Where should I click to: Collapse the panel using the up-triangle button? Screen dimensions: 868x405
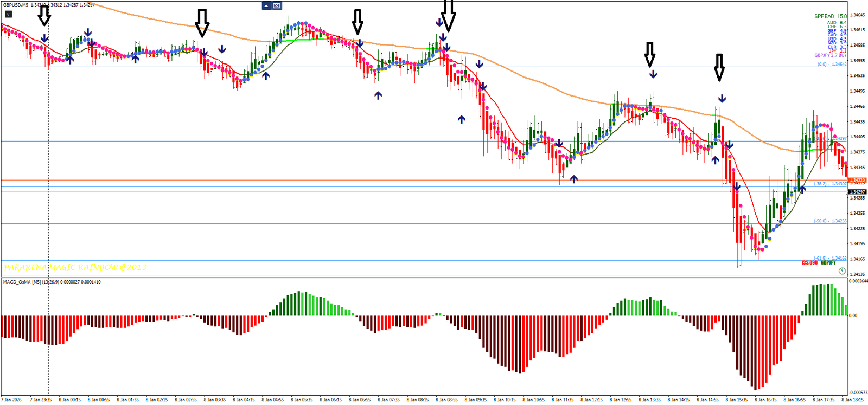(266, 6)
